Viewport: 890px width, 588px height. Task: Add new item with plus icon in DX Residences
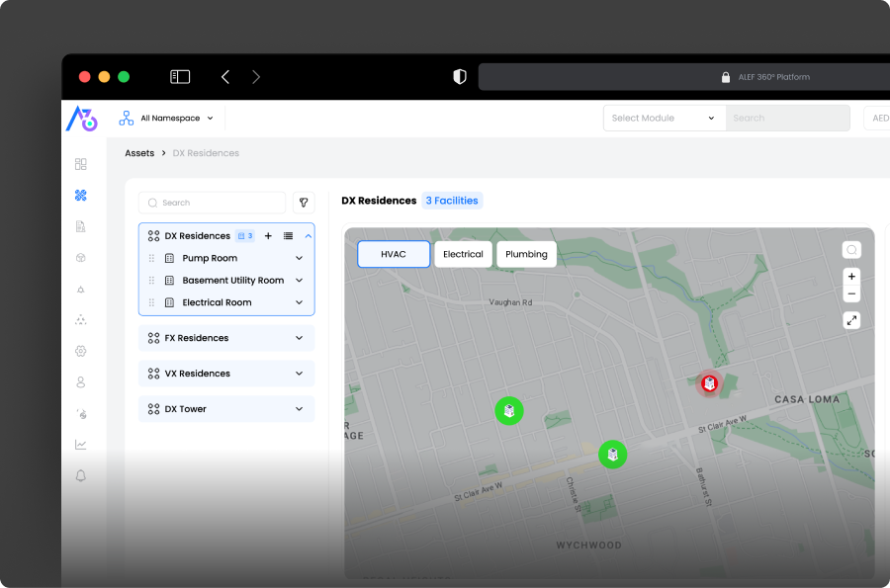(268, 236)
